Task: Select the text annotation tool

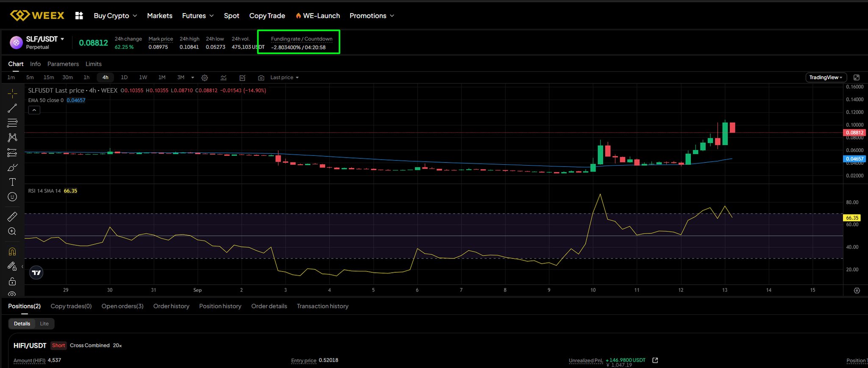Action: pos(12,182)
